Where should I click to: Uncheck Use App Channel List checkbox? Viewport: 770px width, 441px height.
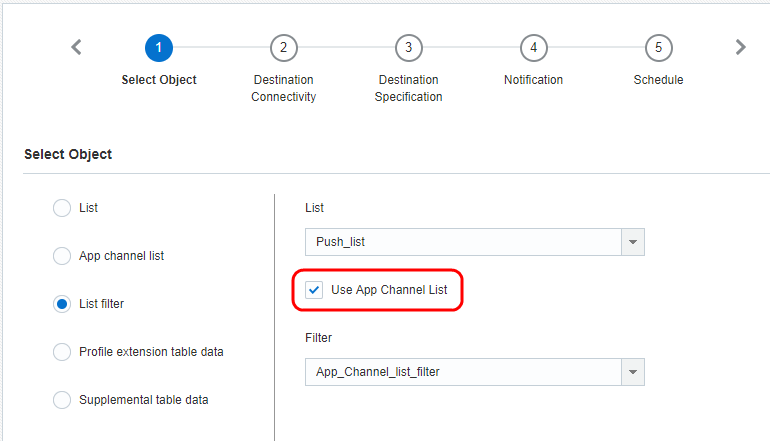[314, 290]
